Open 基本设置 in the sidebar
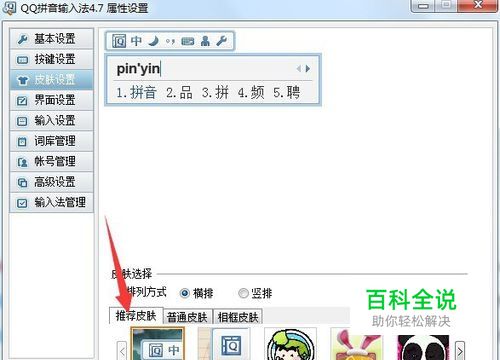500x360 pixels. 51,39
